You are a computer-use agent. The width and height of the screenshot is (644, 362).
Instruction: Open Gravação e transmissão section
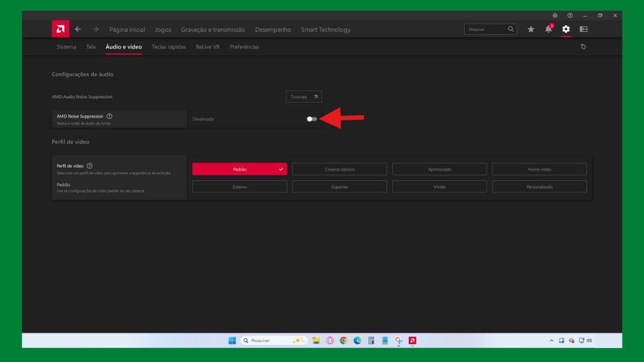213,29
